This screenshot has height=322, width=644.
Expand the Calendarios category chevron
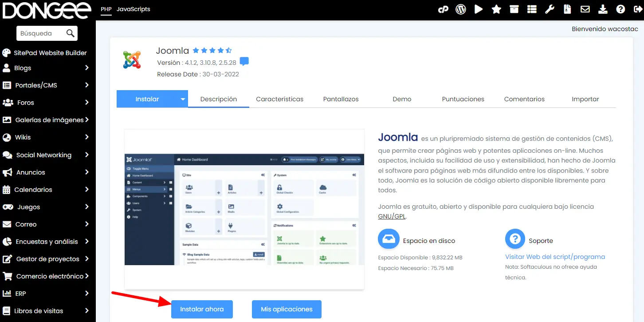[87, 190]
